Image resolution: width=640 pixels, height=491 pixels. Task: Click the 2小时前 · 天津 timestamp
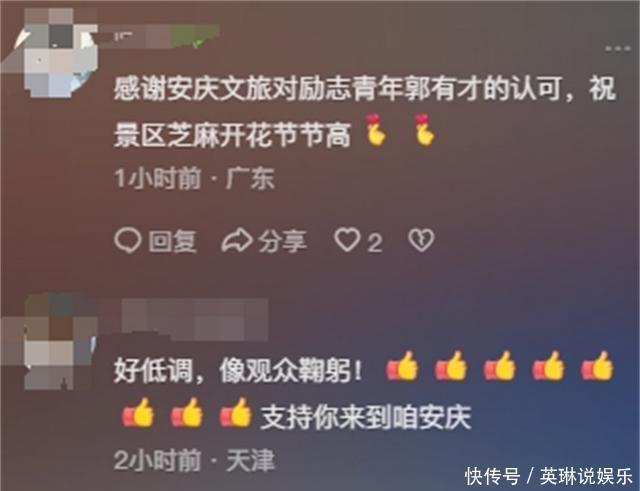point(194,460)
